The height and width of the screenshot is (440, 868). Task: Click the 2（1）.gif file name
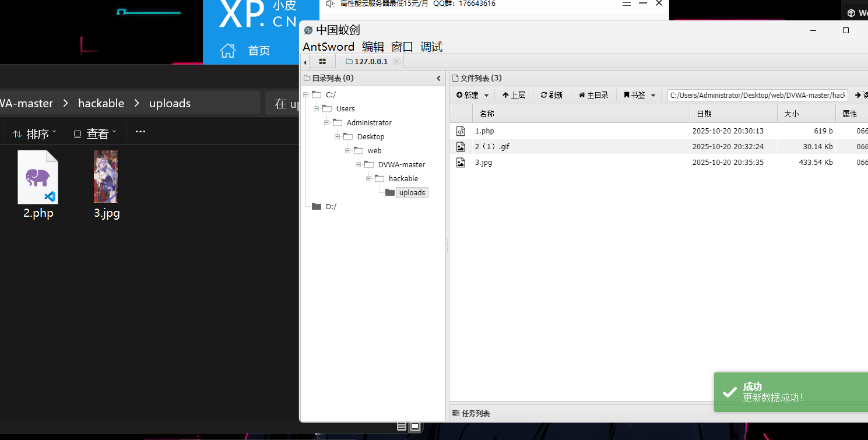click(492, 147)
